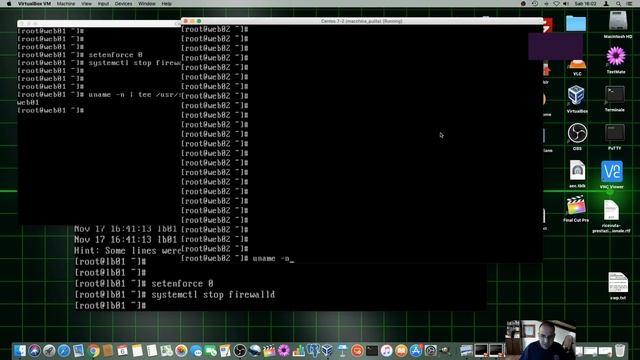This screenshot has height=360, width=640.
Task: Click webcam video overlay thumbnail
Action: click(541, 340)
